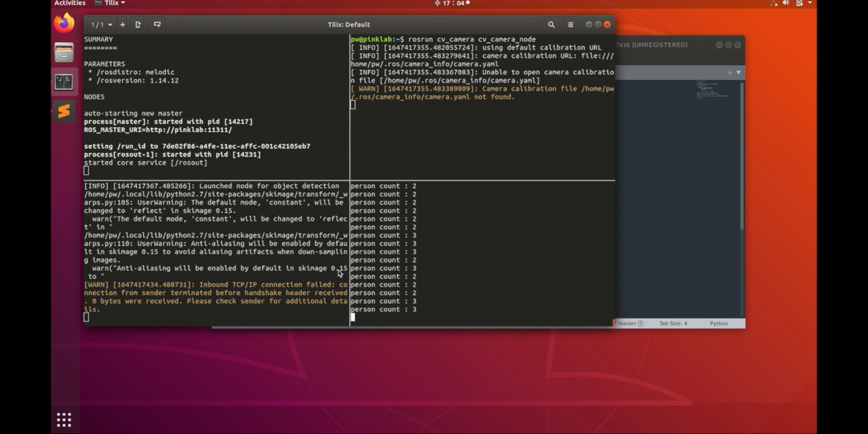Maximize the Tilix window
This screenshot has height=434, width=868.
tap(598, 24)
